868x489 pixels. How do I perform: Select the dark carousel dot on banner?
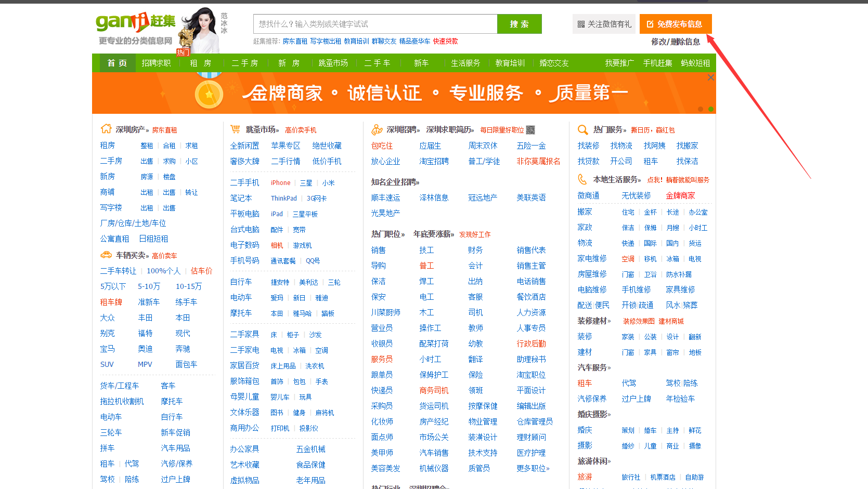pos(701,109)
